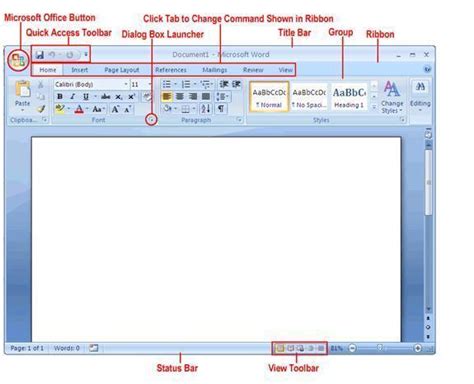Image resolution: width=474 pixels, height=384 pixels.
Task: Click the Paste clipboard icon
Action: (x=23, y=89)
